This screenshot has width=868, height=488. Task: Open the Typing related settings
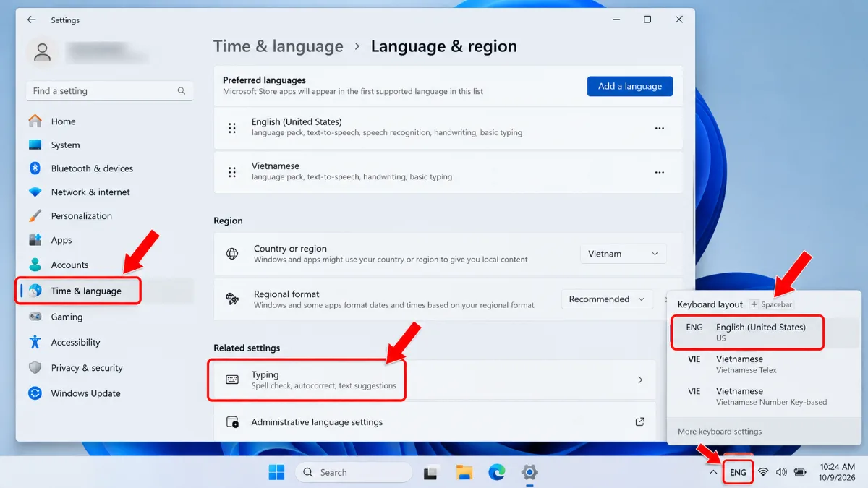coord(435,380)
